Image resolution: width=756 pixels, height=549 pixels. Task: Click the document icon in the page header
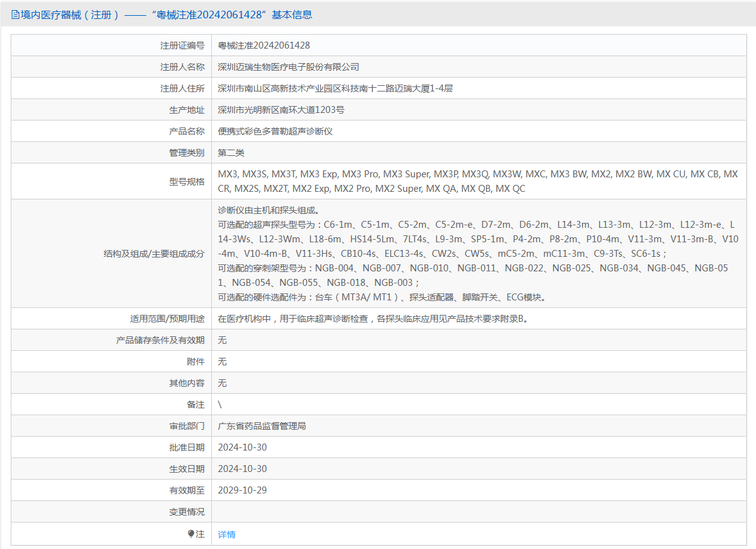click(x=15, y=15)
